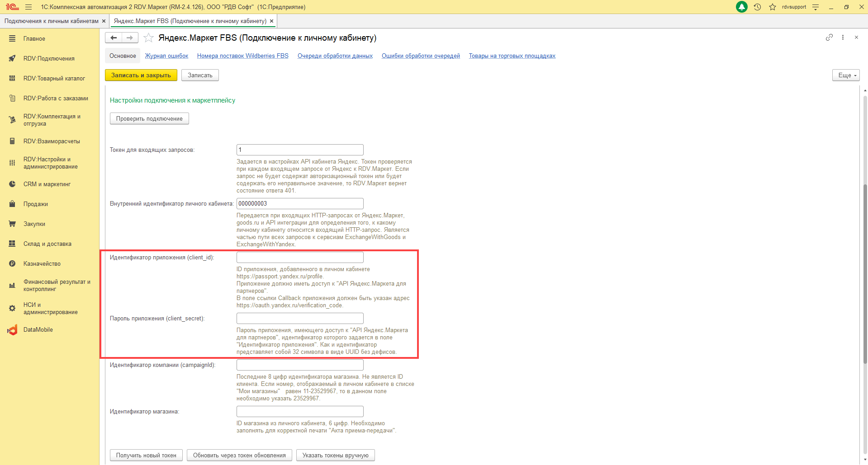Open Номера поставок Wildberries FBS link
The image size is (868, 465).
coord(242,56)
